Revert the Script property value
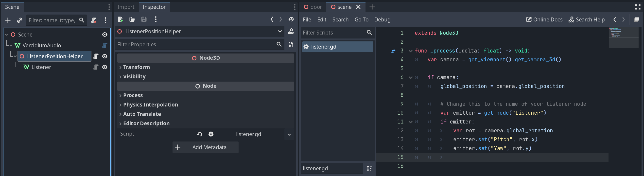Screen dimensions: 644x176 [199, 134]
